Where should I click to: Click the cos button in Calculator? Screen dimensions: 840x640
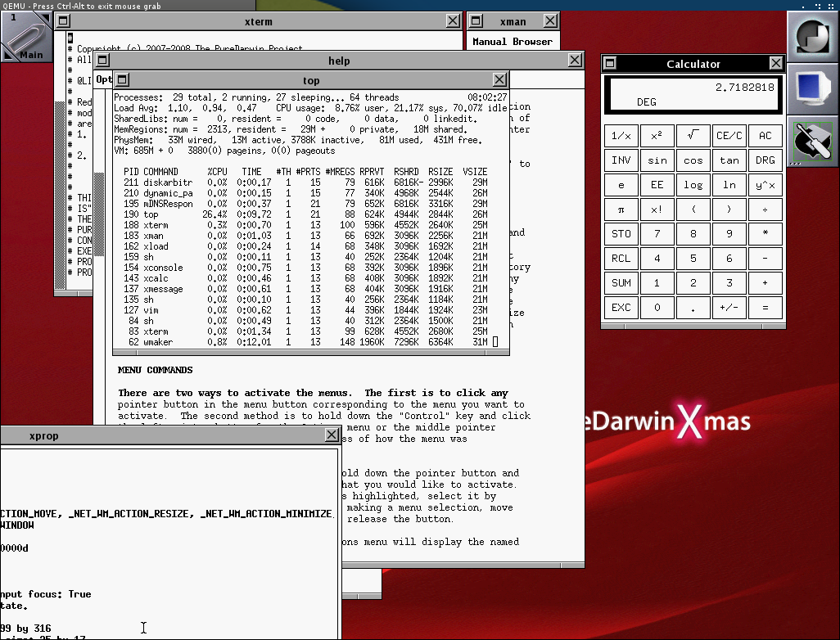coord(693,160)
